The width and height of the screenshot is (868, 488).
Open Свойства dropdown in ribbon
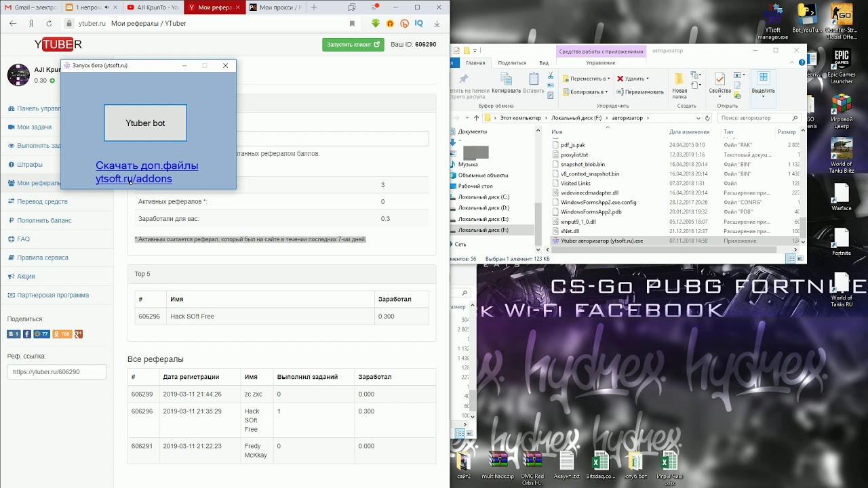[719, 95]
